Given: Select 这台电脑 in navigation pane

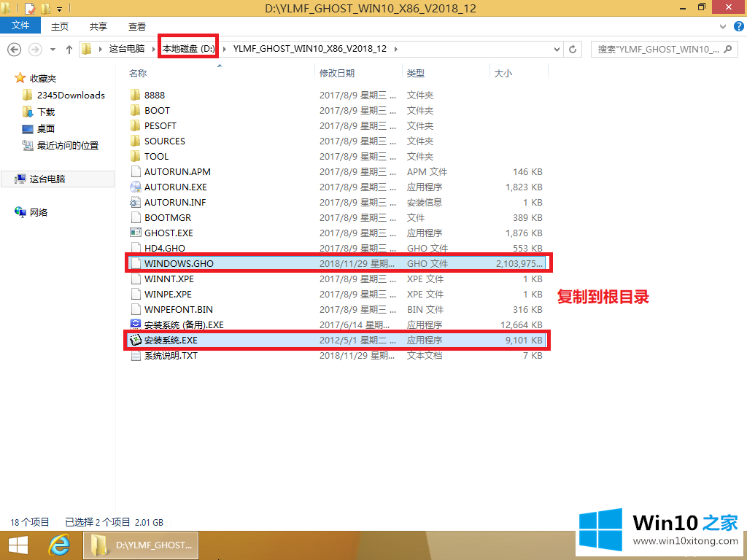Looking at the screenshot, I should (58, 179).
